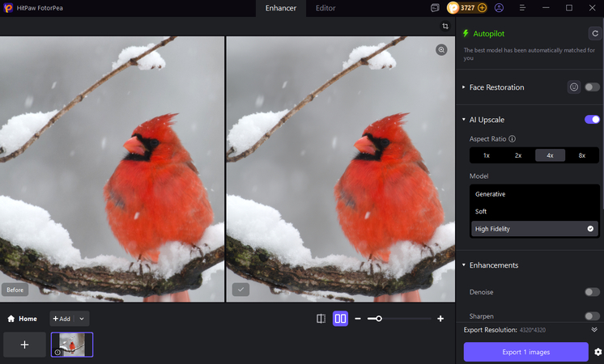The width and height of the screenshot is (604, 364).
Task: Switch to side-by-side compare view
Action: tap(341, 319)
